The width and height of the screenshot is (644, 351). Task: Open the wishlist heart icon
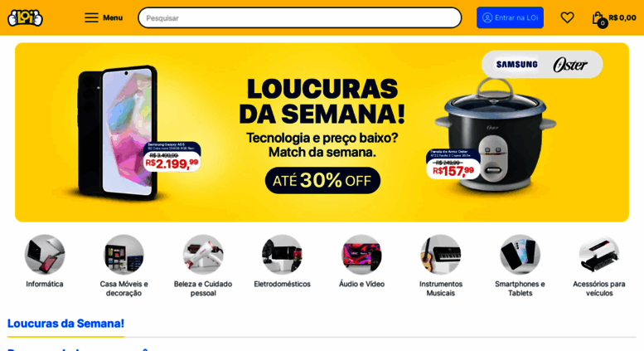tap(567, 17)
